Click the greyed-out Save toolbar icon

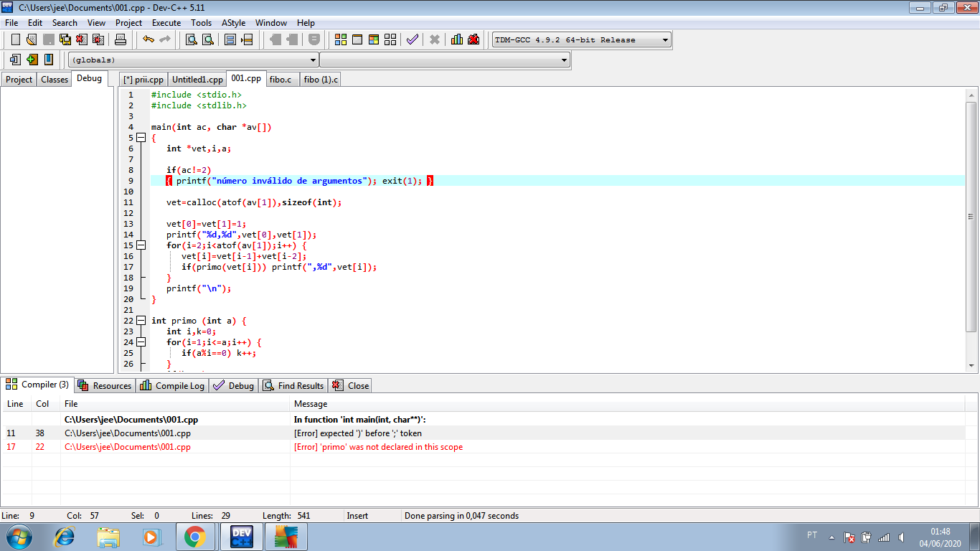[x=48, y=39]
